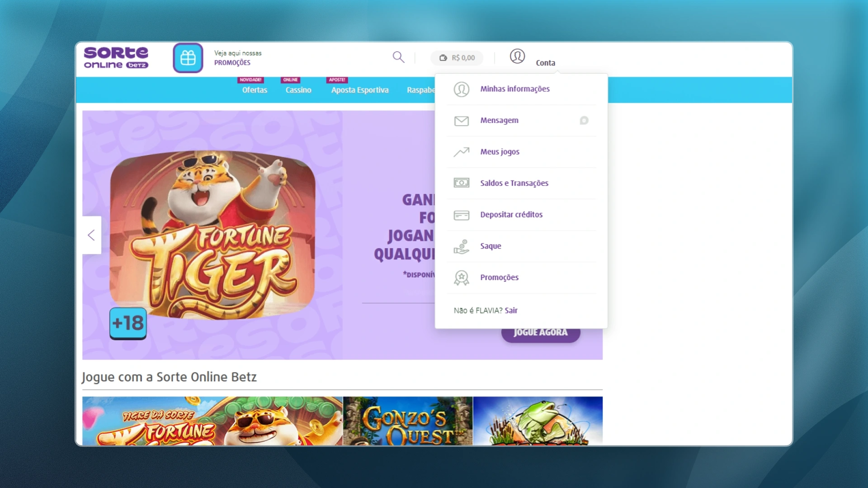Select Meus jogos from account menu

point(521,152)
